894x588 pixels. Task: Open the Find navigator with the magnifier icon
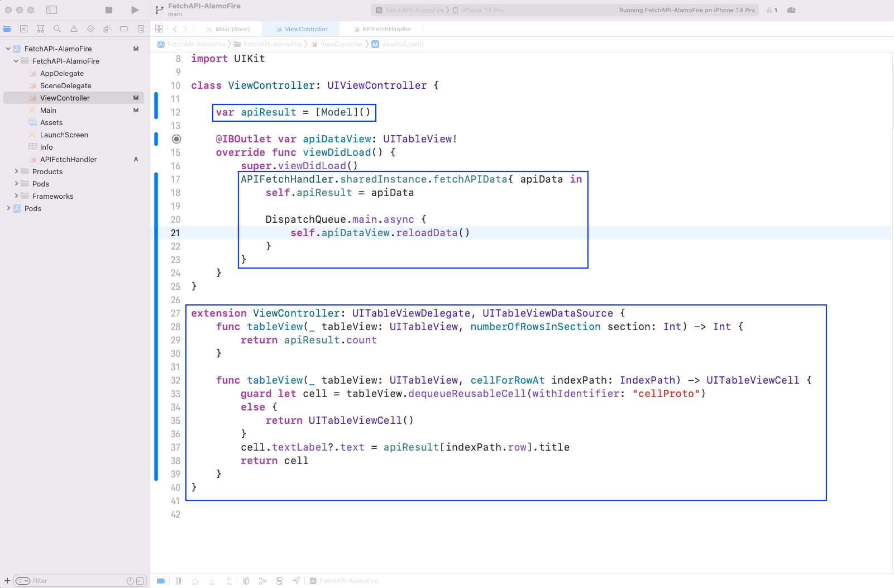56,28
